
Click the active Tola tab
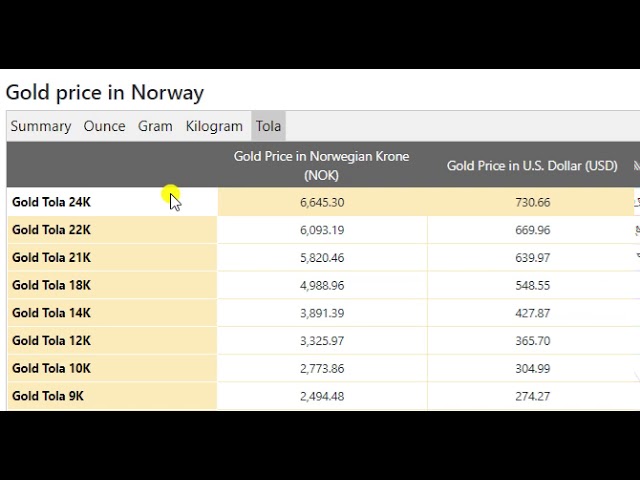(x=268, y=126)
